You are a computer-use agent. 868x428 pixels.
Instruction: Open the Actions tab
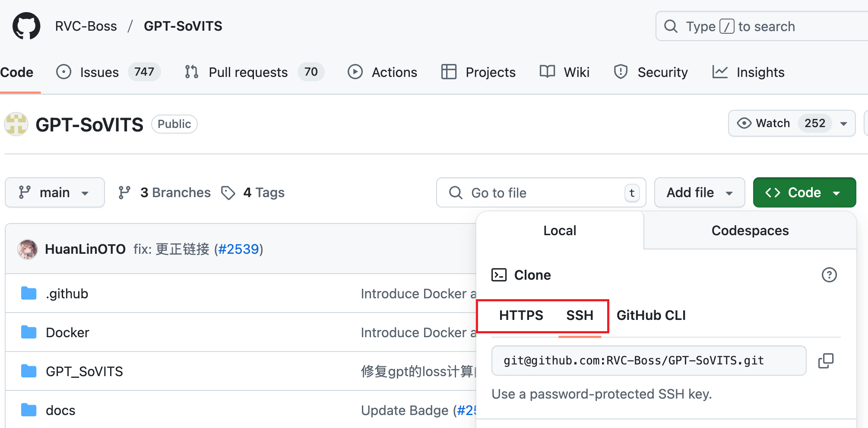[x=382, y=72]
